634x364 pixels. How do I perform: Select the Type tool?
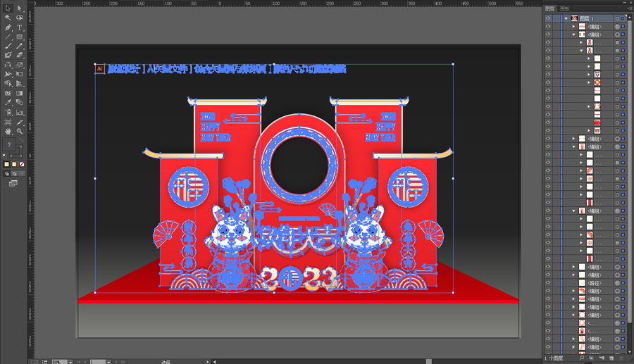point(19,27)
